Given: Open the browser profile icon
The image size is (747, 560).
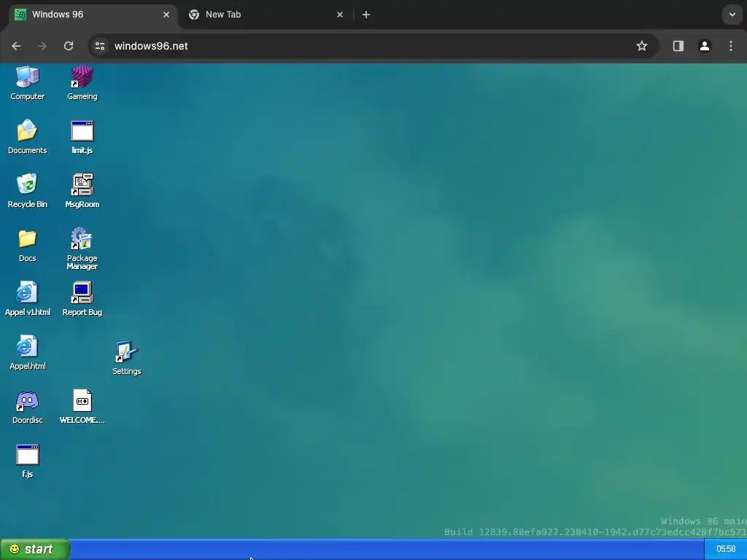Looking at the screenshot, I should click(x=704, y=46).
